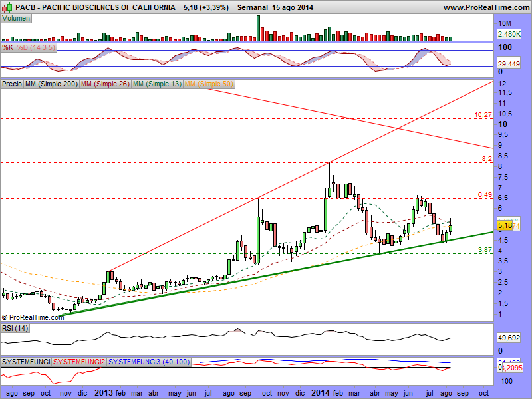This screenshot has height=399, width=532.
Task: Click the Semanal timeframe text
Action: point(253,7)
